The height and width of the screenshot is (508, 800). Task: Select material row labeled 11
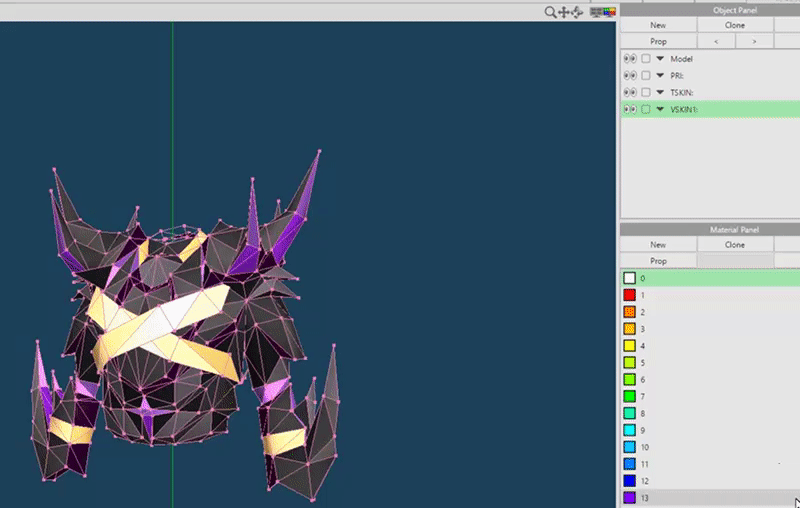710,464
